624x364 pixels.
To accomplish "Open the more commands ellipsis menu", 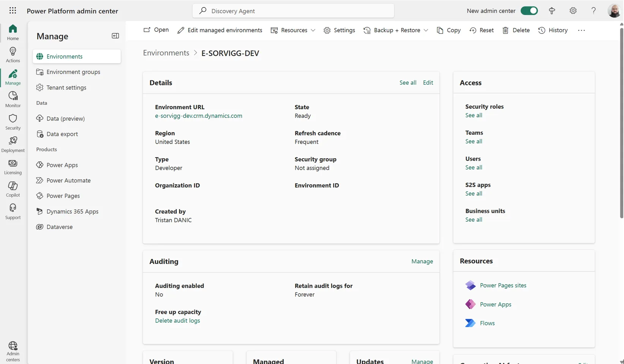I will [x=581, y=30].
